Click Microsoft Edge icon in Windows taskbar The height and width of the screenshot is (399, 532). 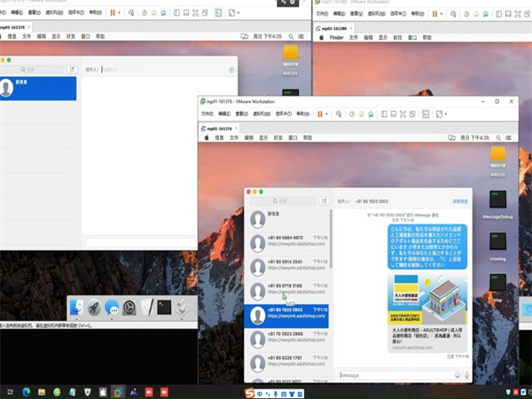[x=25, y=391]
